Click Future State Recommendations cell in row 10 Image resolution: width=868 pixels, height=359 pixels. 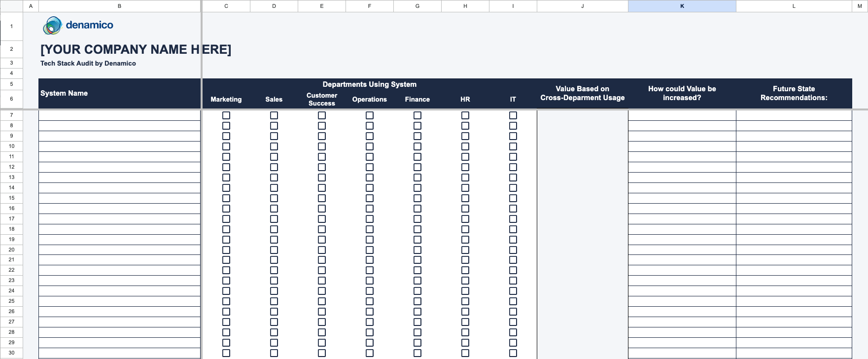pos(794,146)
